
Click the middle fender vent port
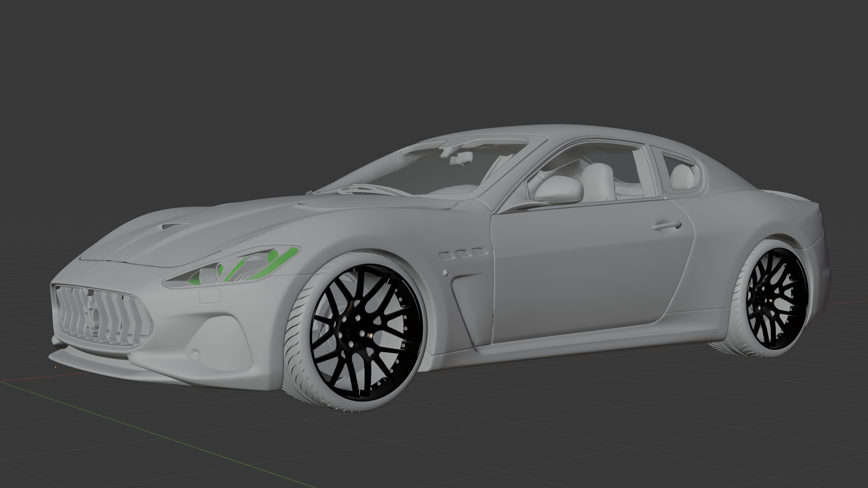click(x=462, y=253)
